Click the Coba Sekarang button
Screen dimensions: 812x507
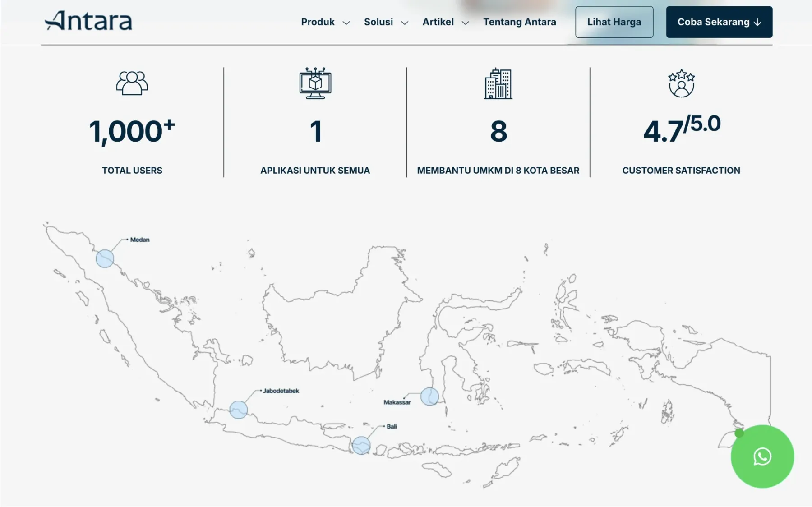pyautogui.click(x=719, y=22)
